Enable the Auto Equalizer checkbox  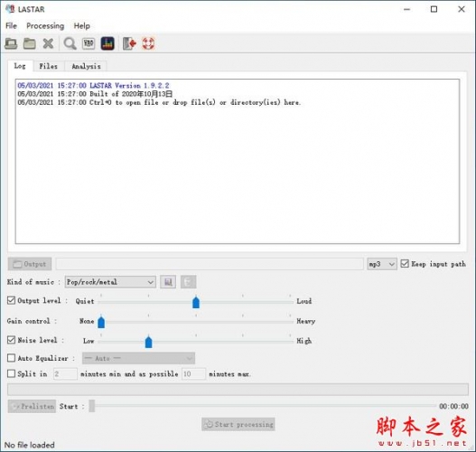pyautogui.click(x=11, y=358)
